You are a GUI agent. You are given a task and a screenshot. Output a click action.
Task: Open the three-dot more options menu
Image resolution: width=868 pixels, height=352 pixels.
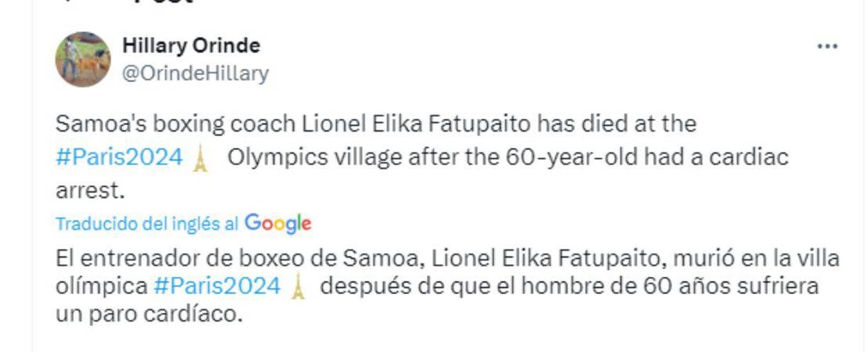[828, 47]
